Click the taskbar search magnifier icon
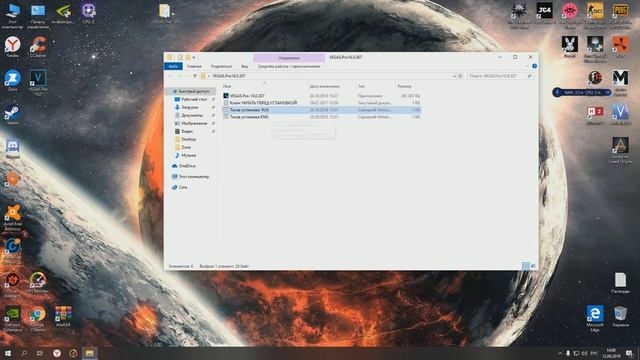This screenshot has width=640, height=360. click(x=24, y=353)
